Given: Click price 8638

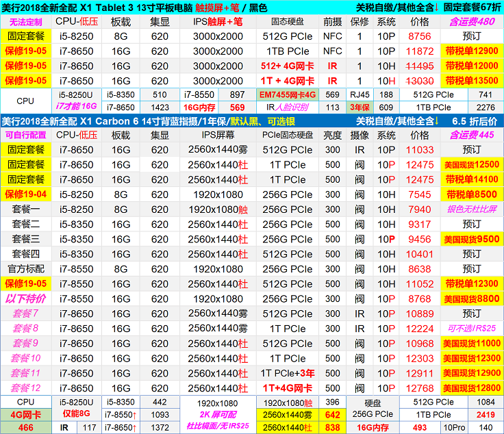Looking at the screenshot, I should pos(420,269).
